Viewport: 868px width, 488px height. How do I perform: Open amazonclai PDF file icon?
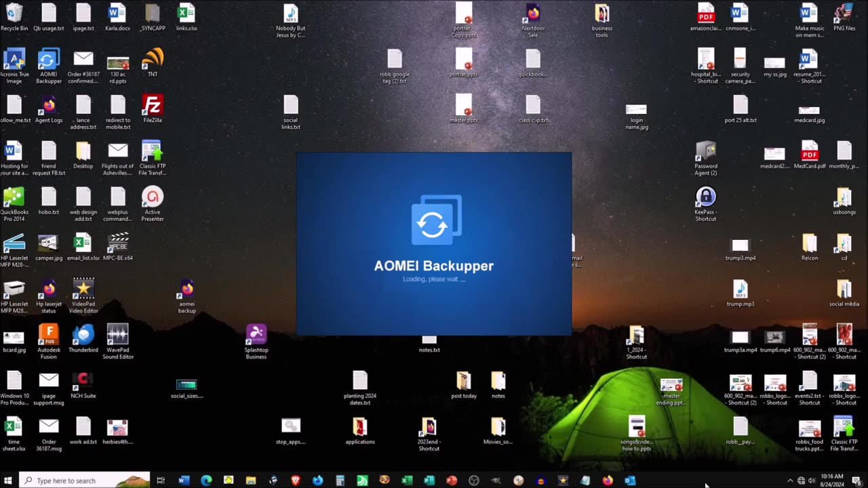(706, 18)
